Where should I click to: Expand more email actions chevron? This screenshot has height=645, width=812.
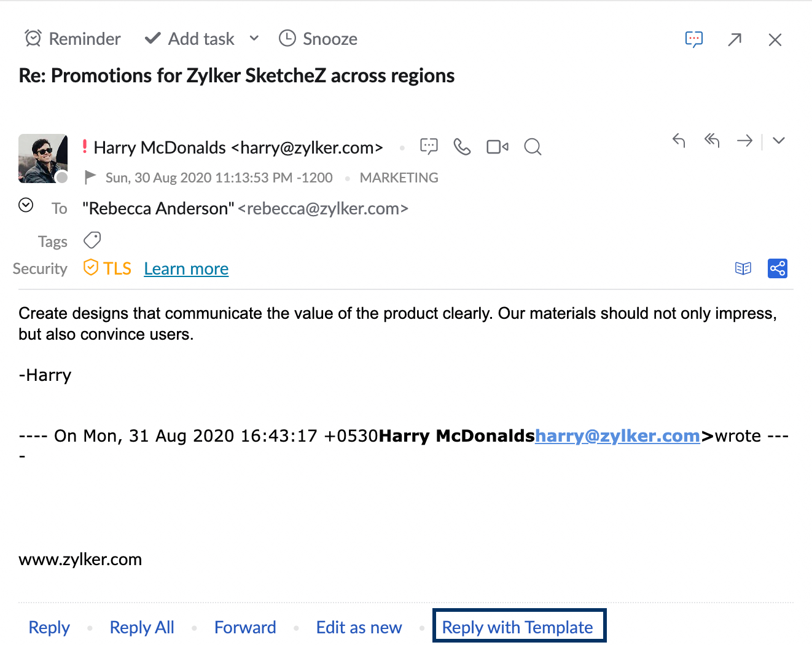(x=779, y=141)
